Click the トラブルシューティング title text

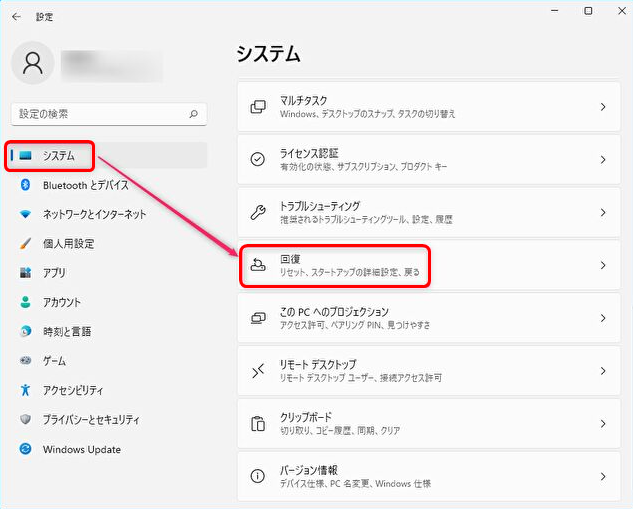click(x=320, y=206)
